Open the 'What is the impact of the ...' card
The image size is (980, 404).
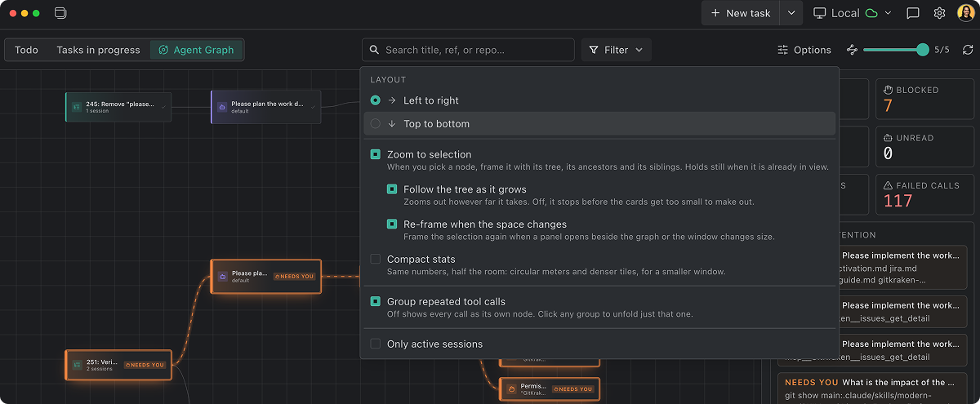(x=874, y=388)
